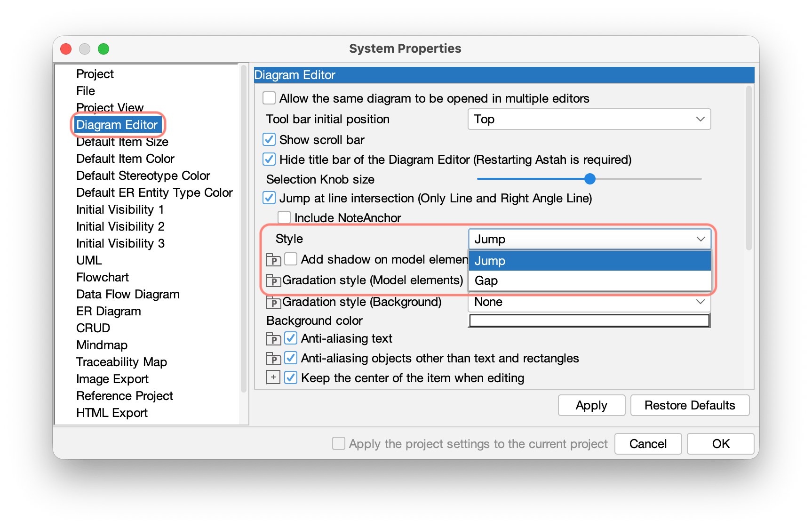The height and width of the screenshot is (529, 812).
Task: Click project icon beside Anti-aliasing objects option
Action: [273, 359]
